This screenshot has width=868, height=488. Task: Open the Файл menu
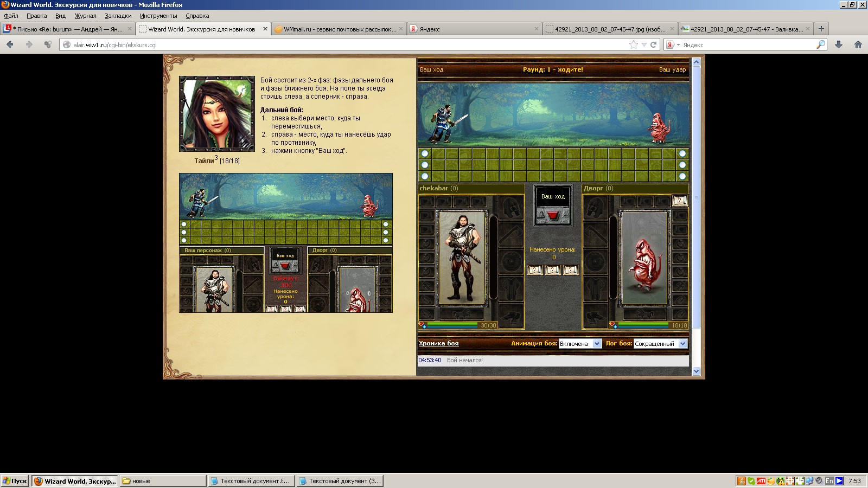(11, 16)
